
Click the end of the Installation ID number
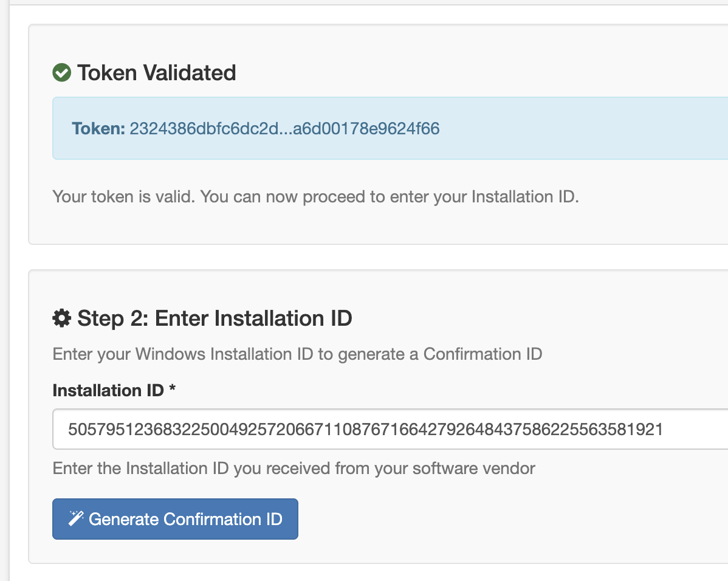click(x=661, y=430)
